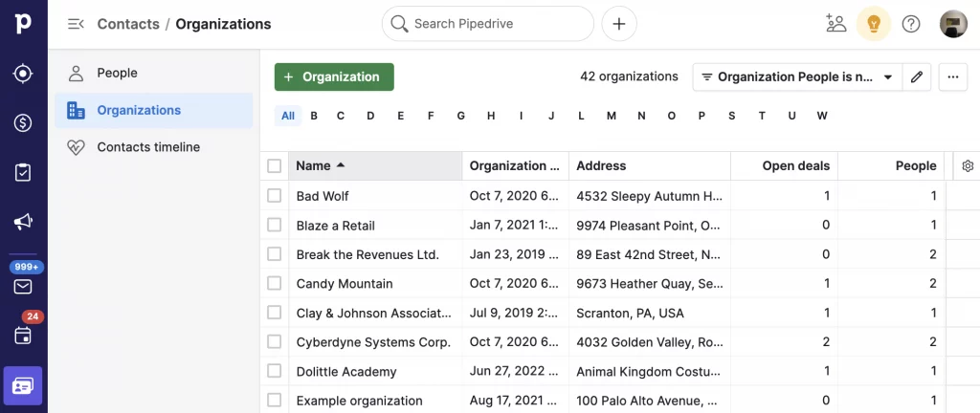Open Leads radar icon in sidebar
980x413 pixels.
point(23,74)
